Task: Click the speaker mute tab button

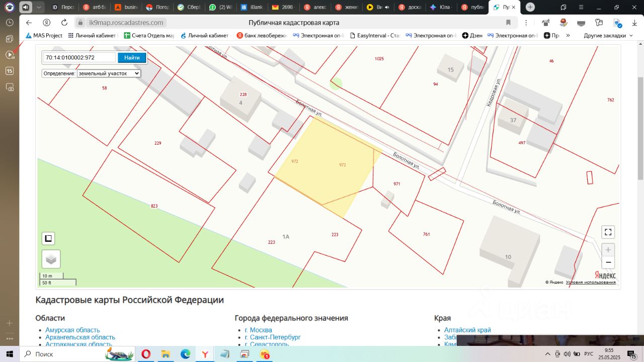Action: click(25, 7)
